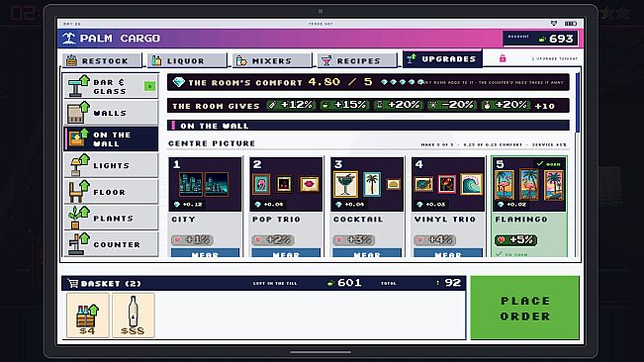This screenshot has height=362, width=644.
Task: Open the Plants upgrade category
Action: [111, 218]
